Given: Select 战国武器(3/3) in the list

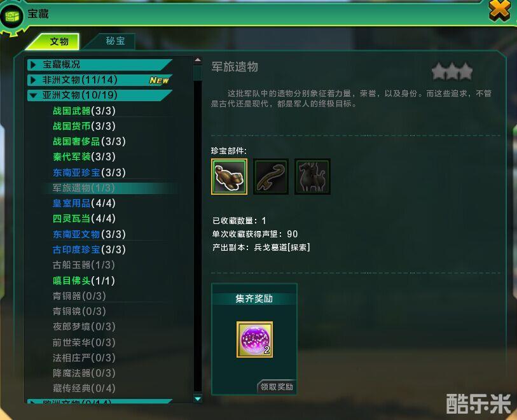Looking at the screenshot, I should tap(84, 111).
